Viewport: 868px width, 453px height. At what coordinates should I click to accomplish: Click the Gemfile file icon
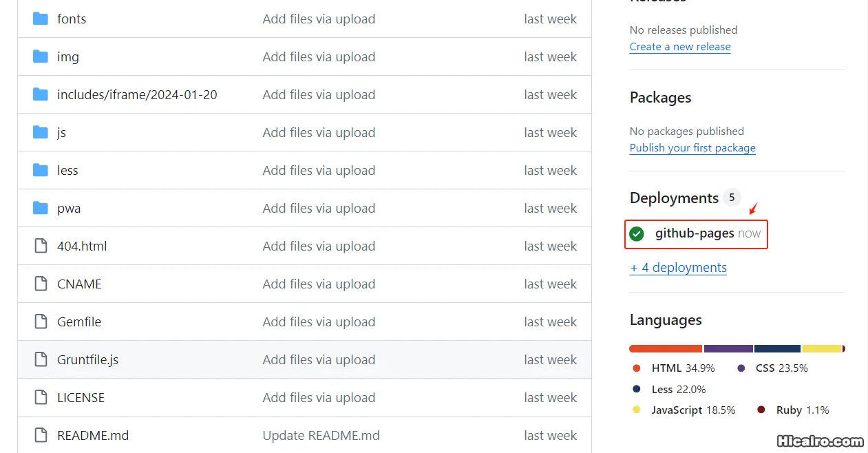tap(40, 322)
